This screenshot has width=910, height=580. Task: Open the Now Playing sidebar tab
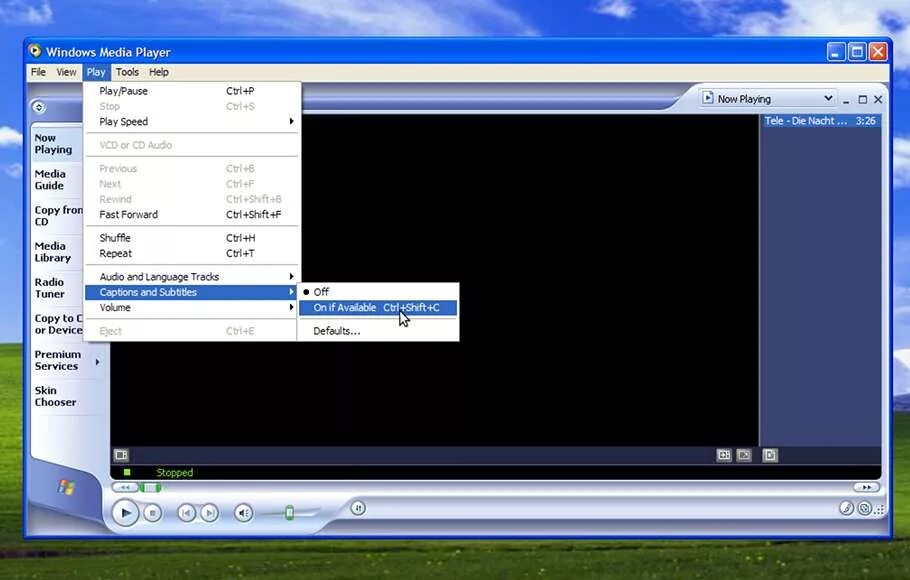(x=56, y=143)
